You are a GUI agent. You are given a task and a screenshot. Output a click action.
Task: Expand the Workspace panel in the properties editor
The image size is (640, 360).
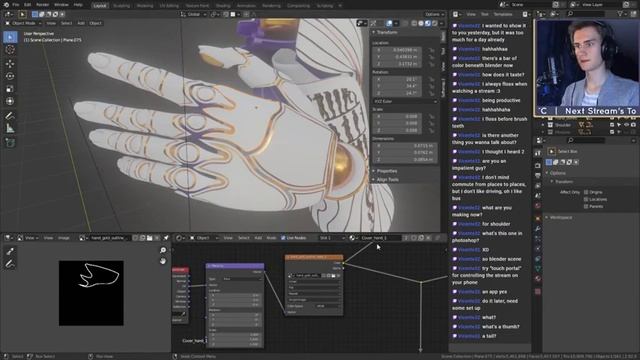coord(559,218)
